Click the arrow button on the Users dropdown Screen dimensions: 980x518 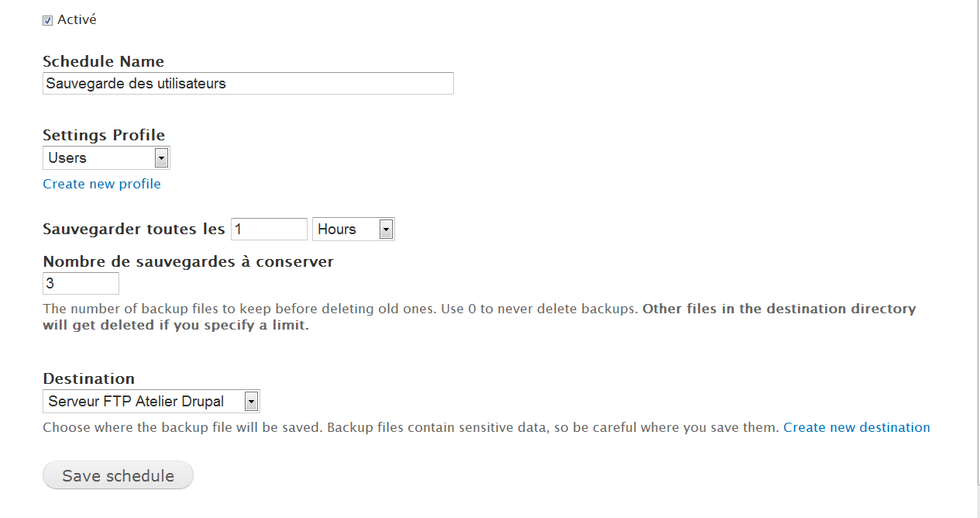(x=161, y=158)
